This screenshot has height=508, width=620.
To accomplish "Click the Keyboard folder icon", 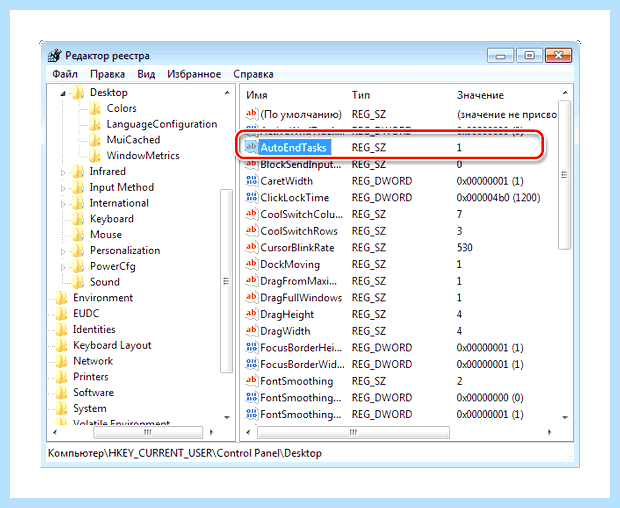I will 78,219.
